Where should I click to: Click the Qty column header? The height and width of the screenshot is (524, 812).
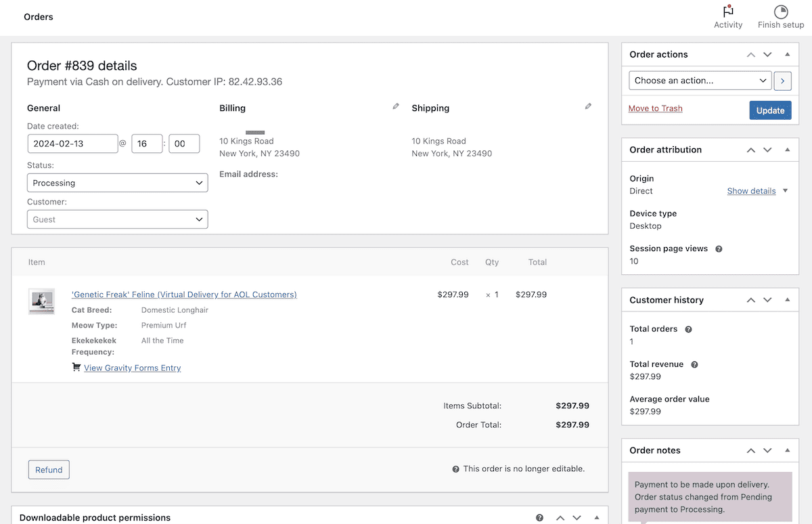point(492,262)
